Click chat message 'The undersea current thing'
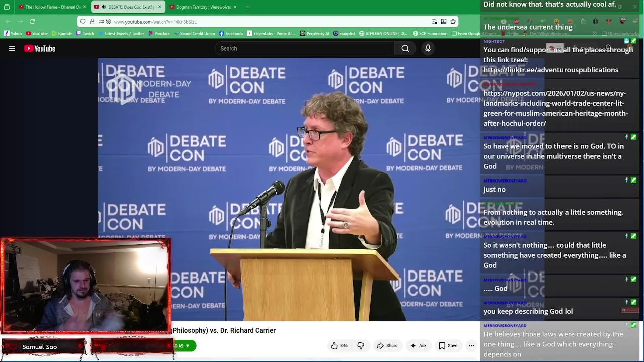Screen dimensions: 644x362 [528, 27]
